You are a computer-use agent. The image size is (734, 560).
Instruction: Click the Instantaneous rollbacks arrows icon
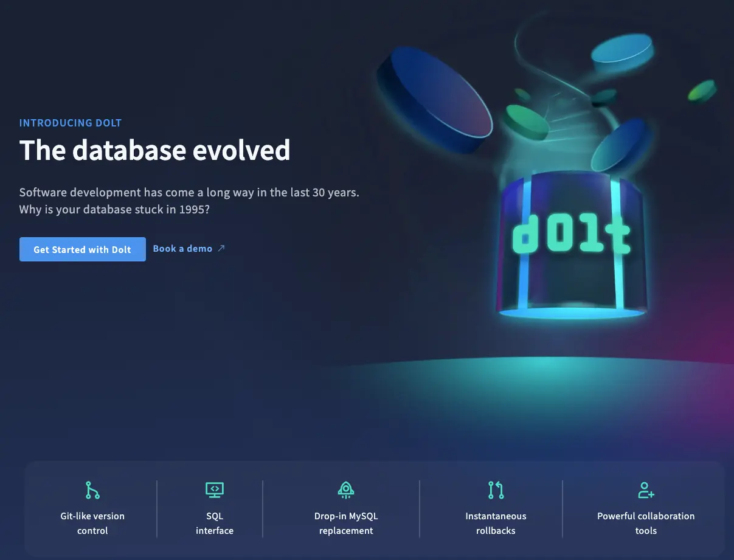tap(496, 489)
